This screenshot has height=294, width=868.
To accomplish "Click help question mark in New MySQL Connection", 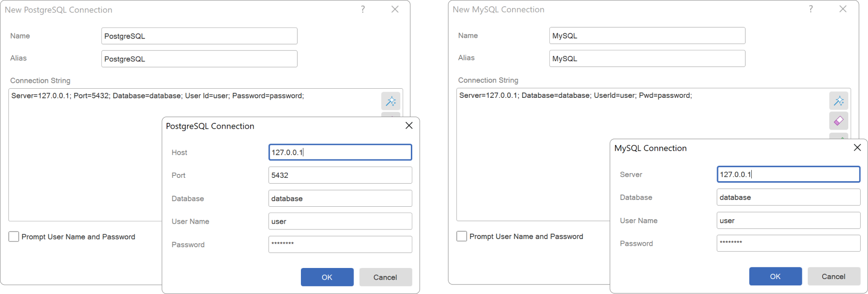I will [811, 9].
